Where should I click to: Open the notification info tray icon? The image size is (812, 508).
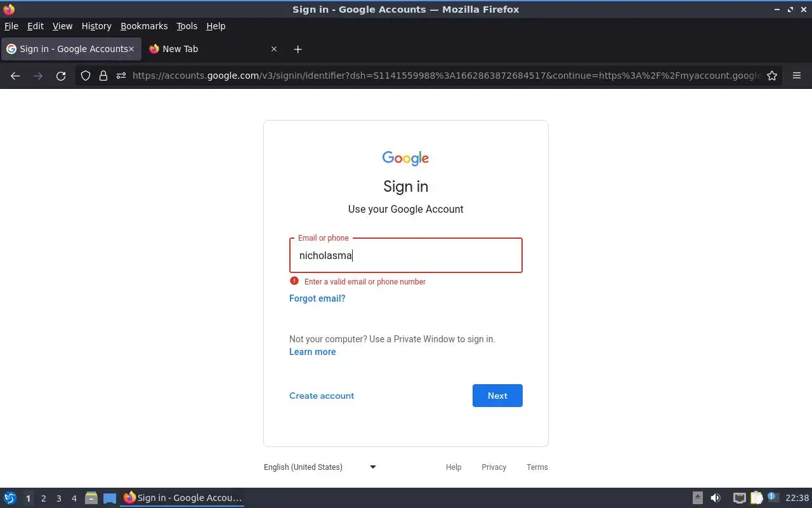coord(773,497)
